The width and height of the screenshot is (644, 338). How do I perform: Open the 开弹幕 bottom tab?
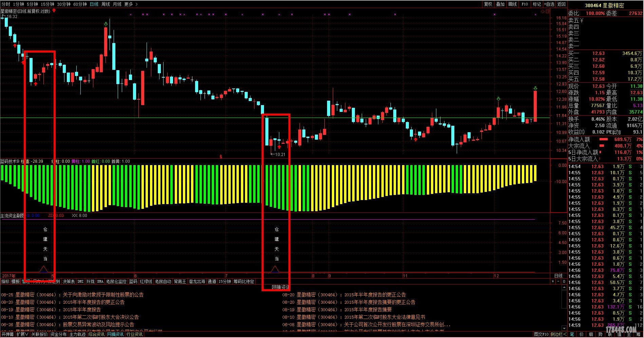(7, 335)
